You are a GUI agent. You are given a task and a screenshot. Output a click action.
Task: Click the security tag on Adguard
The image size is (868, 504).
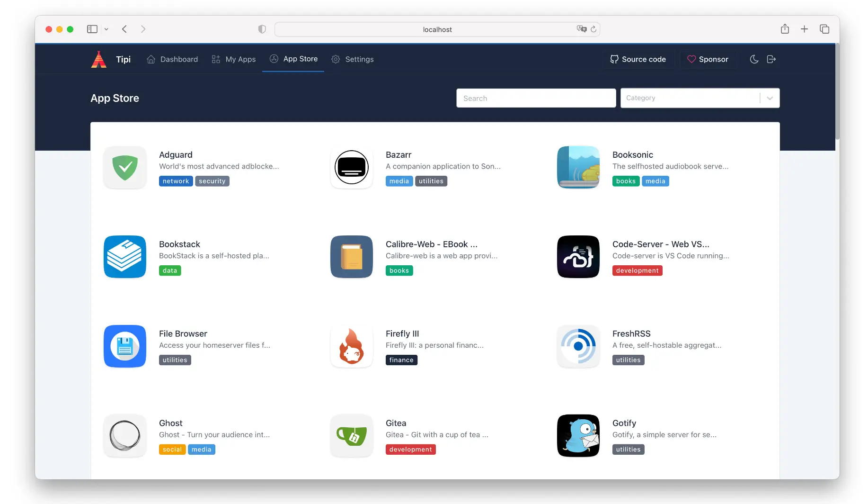coord(212,181)
